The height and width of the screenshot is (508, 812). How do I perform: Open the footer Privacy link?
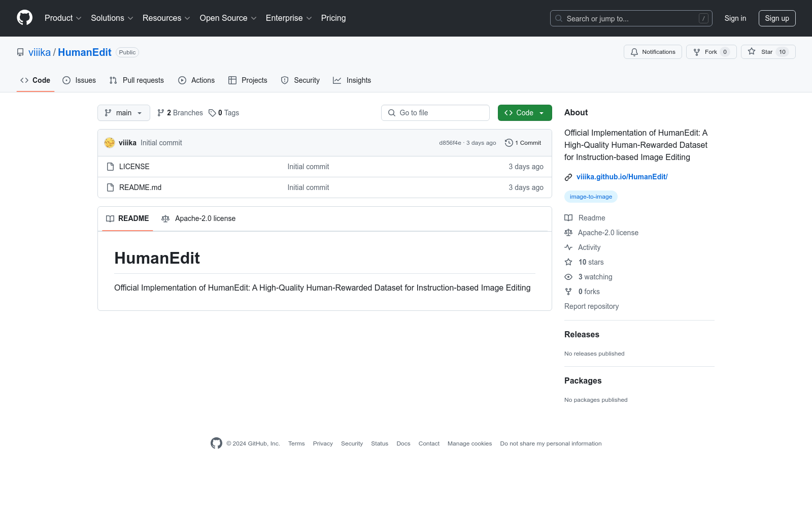tap(323, 443)
